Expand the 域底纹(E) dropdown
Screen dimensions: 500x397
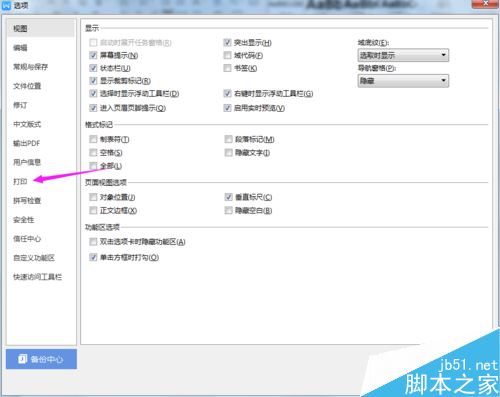click(403, 55)
